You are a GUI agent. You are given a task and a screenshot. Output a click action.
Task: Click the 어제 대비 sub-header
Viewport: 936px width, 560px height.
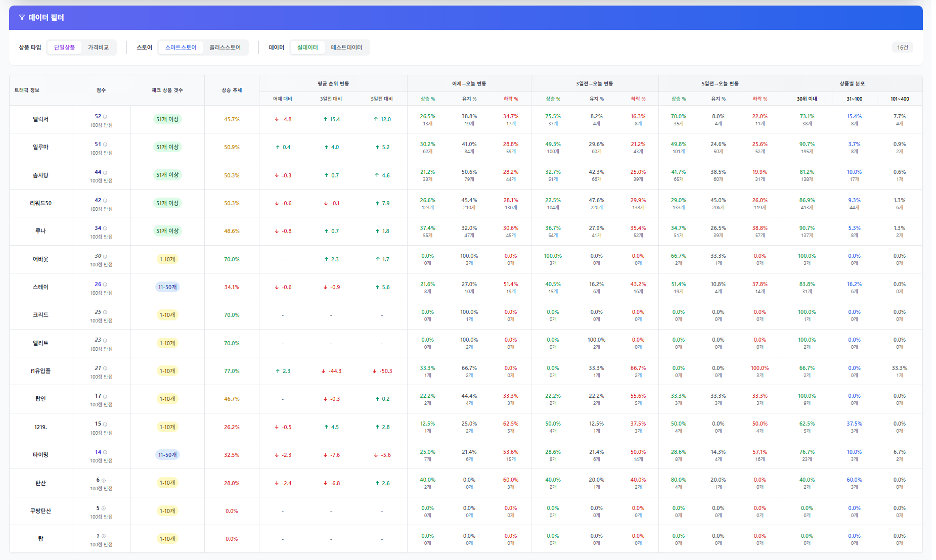[x=283, y=99]
